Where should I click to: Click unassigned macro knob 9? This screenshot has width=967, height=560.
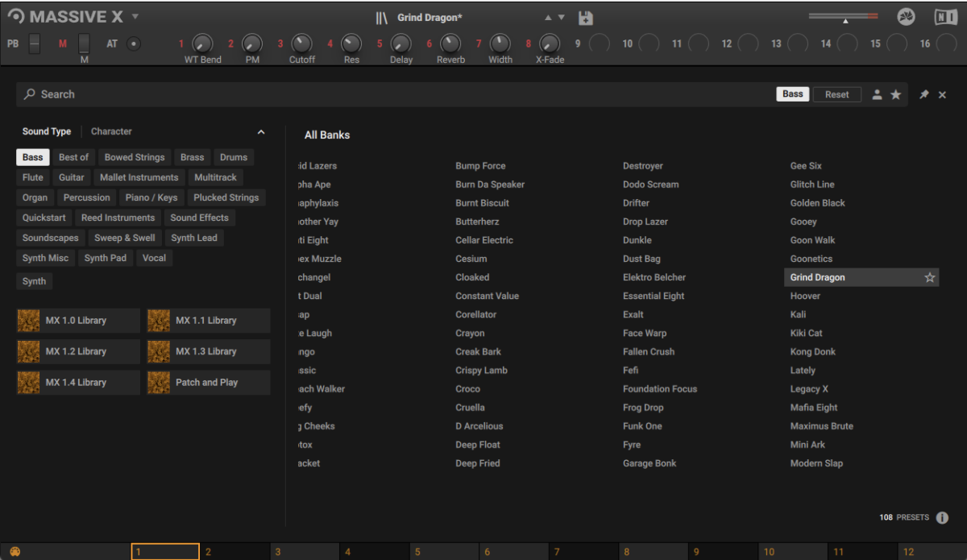point(599,44)
